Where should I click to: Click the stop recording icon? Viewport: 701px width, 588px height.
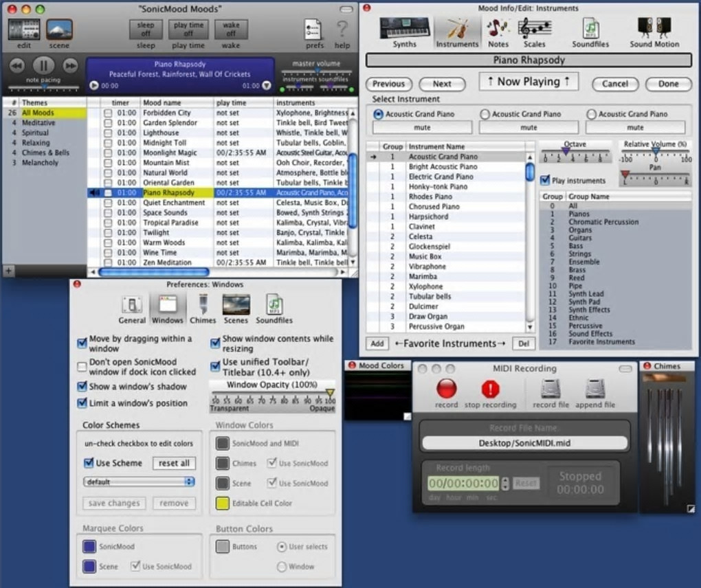click(x=490, y=389)
